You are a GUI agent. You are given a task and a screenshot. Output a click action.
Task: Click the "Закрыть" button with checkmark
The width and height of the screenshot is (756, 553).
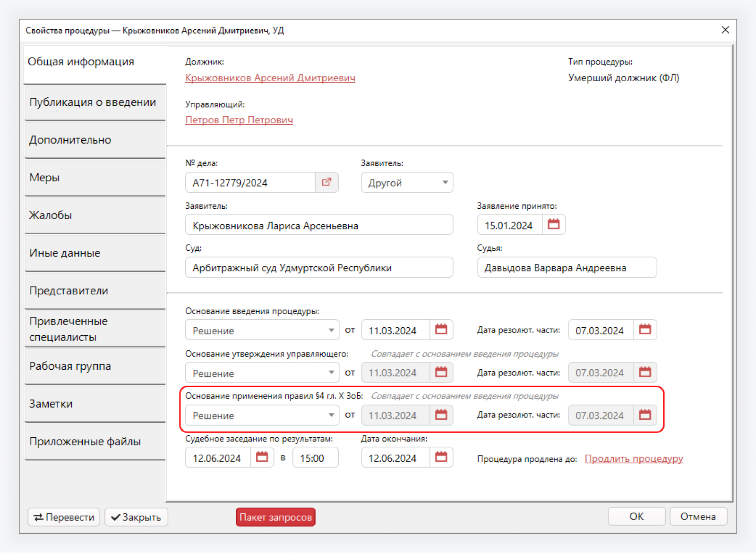tap(136, 517)
